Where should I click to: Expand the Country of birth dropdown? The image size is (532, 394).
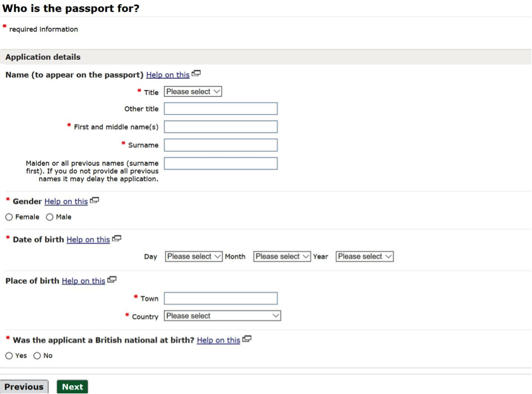tap(223, 316)
